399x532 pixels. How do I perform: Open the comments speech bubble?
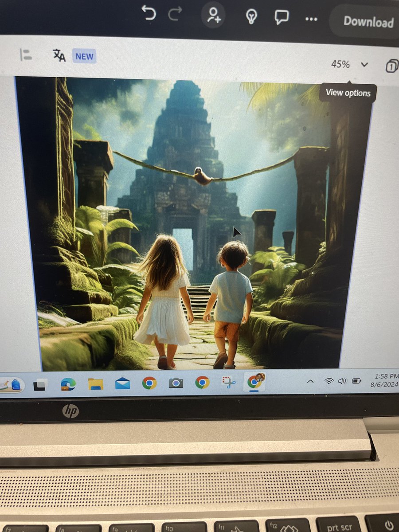pyautogui.click(x=282, y=17)
